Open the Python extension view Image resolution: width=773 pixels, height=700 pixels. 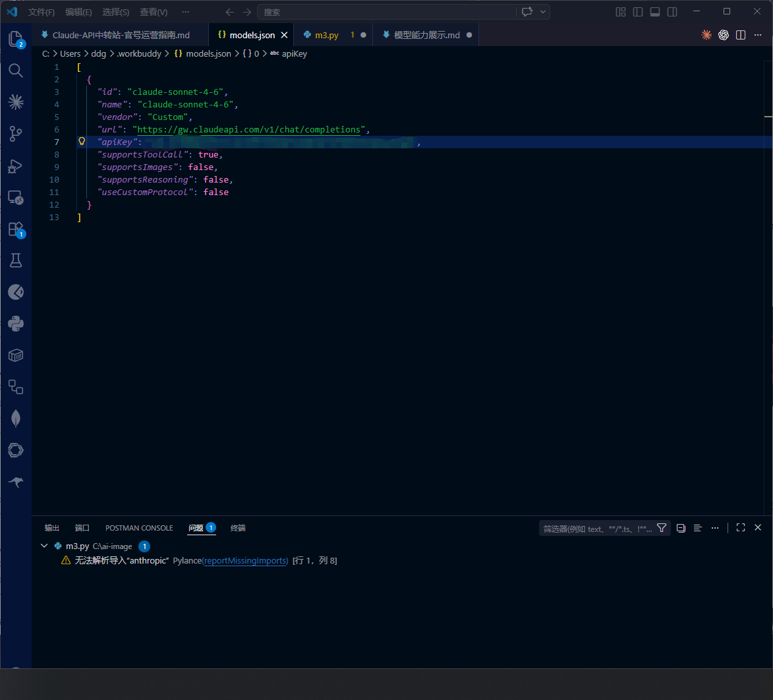point(16,324)
